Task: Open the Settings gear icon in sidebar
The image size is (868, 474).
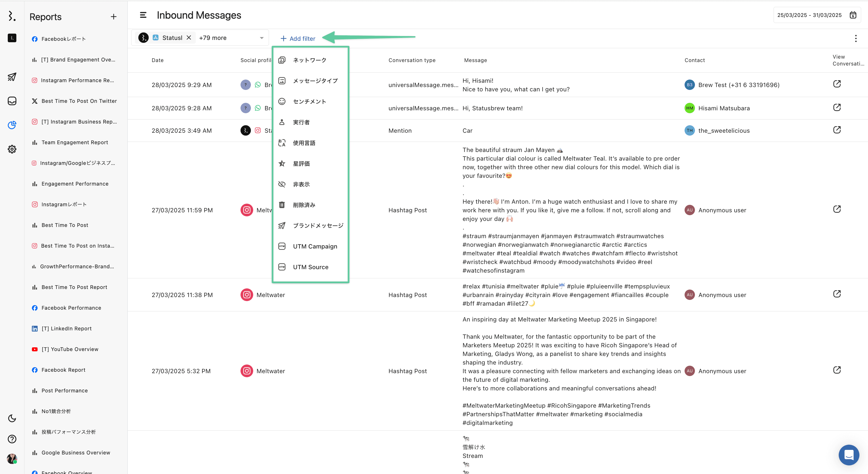Action: click(x=12, y=149)
